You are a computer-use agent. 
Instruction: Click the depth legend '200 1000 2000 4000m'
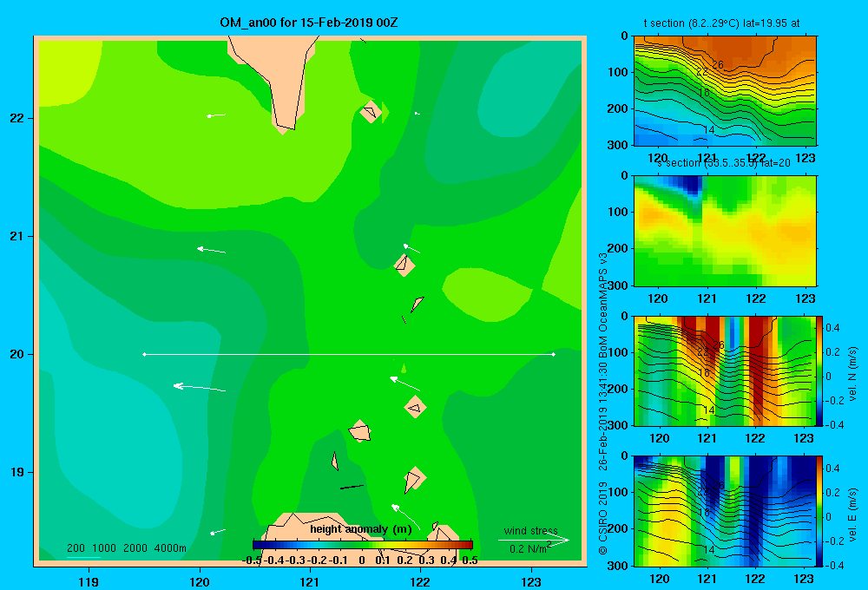[x=126, y=548]
